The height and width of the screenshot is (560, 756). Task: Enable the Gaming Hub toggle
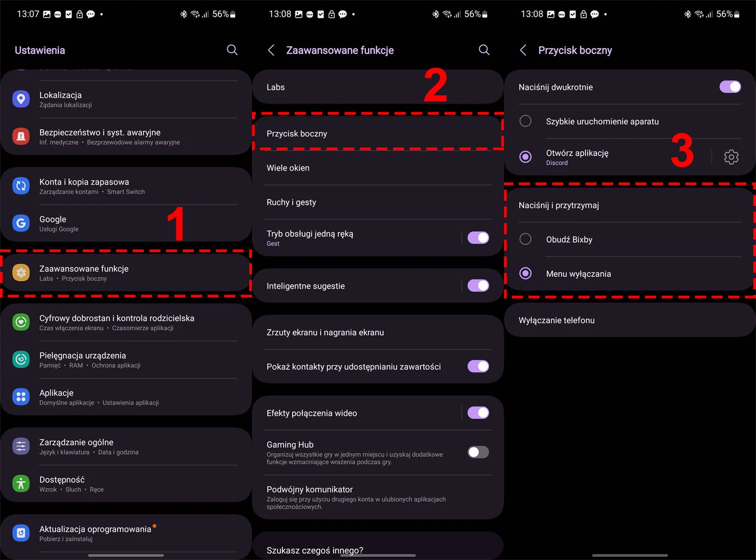[x=478, y=452]
